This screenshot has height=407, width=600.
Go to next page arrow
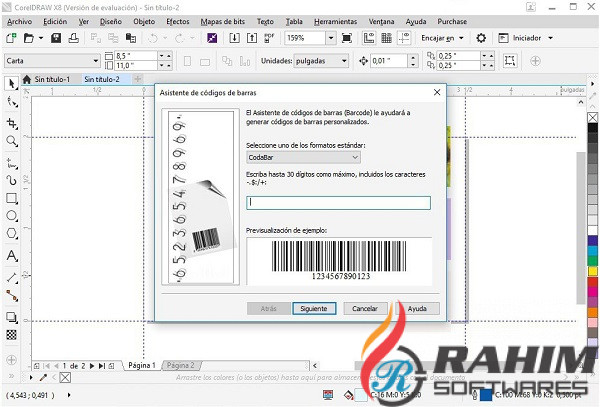coord(92,366)
